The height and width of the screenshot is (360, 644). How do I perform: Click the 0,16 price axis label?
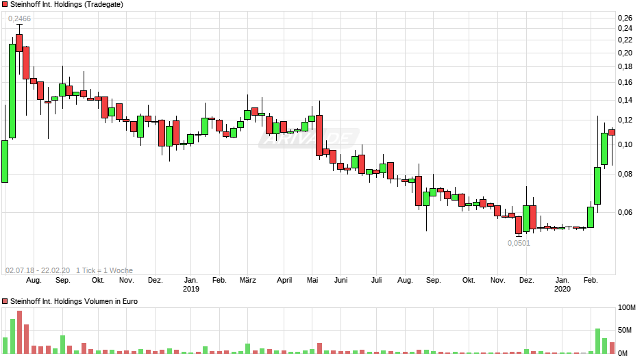(625, 83)
